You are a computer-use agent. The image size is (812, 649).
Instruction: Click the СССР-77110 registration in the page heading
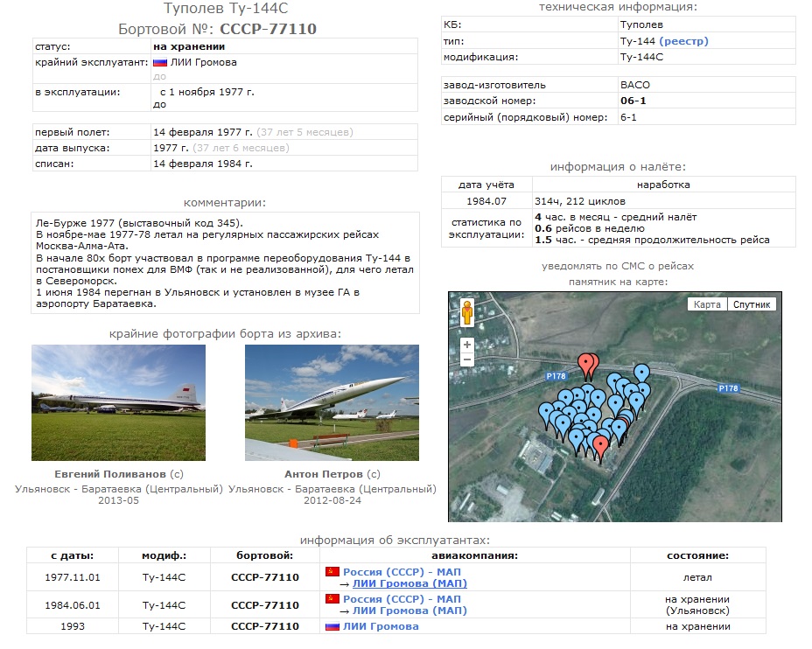(x=268, y=29)
